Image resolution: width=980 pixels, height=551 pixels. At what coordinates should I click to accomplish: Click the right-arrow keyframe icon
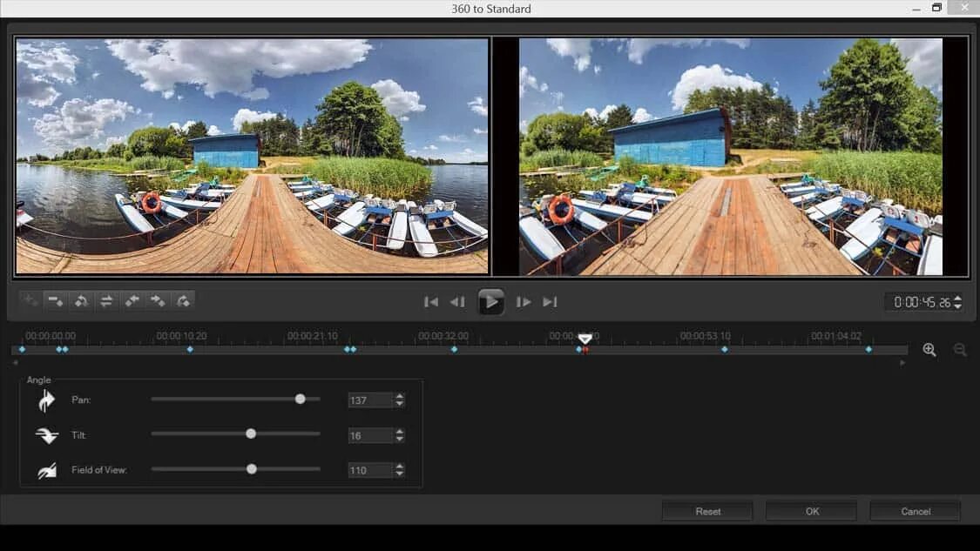(x=158, y=301)
